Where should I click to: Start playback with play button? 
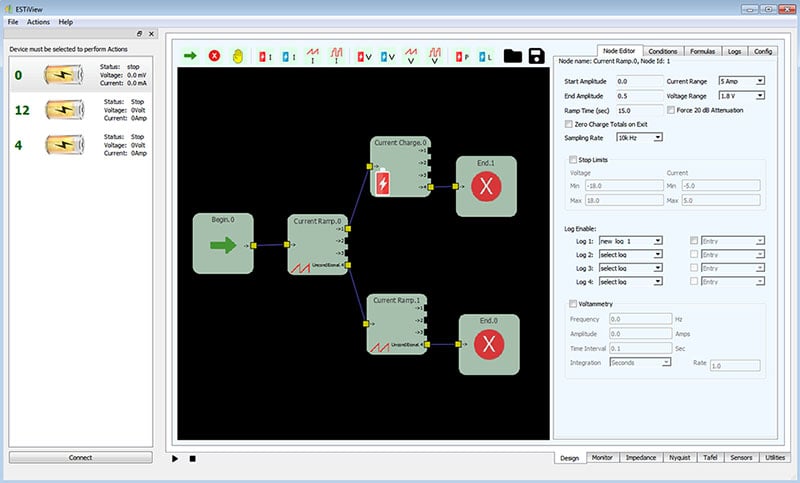point(175,459)
